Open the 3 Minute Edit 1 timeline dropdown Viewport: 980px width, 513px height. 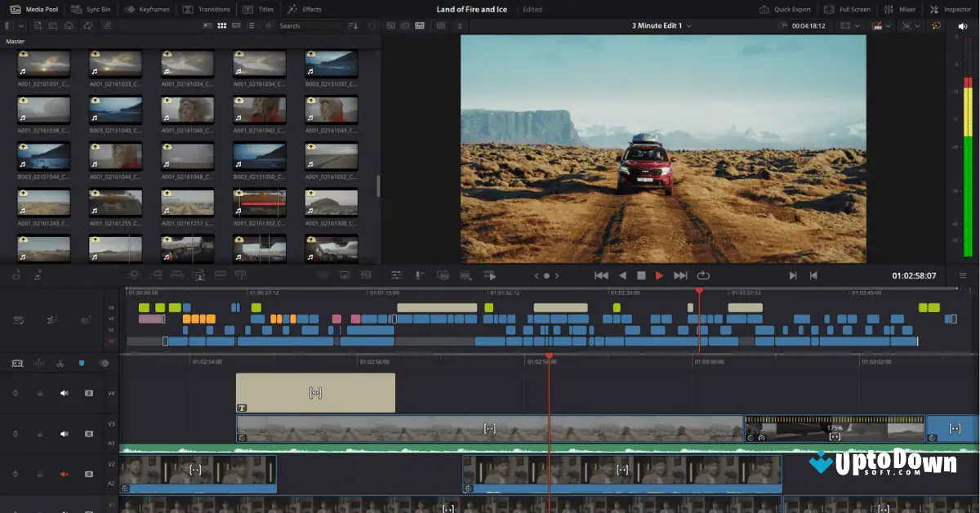pos(690,25)
